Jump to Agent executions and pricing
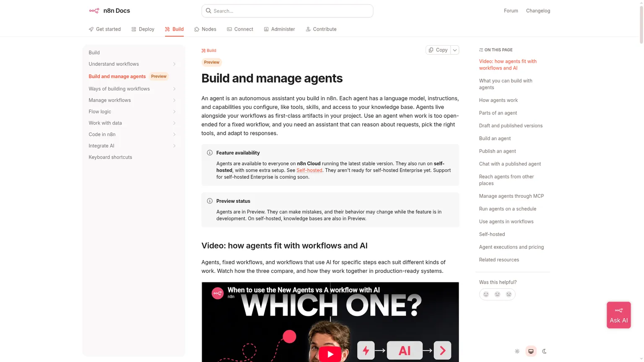Screen dimensions: 644x362 tap(511, 247)
